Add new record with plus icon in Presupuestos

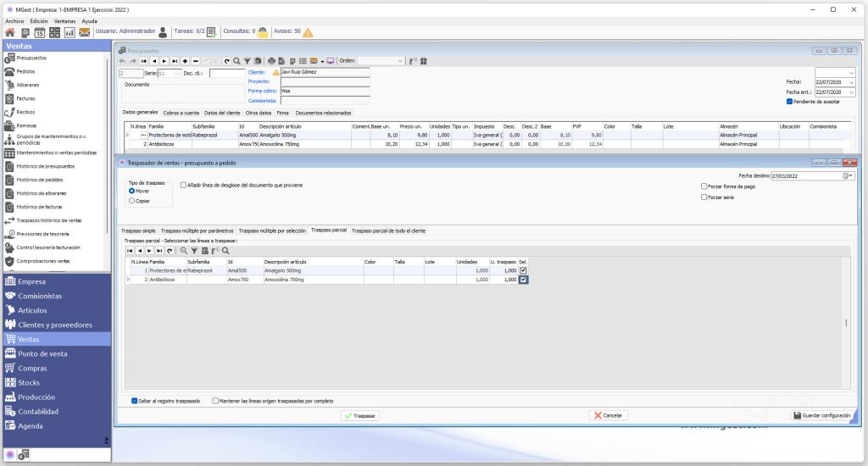click(x=185, y=61)
